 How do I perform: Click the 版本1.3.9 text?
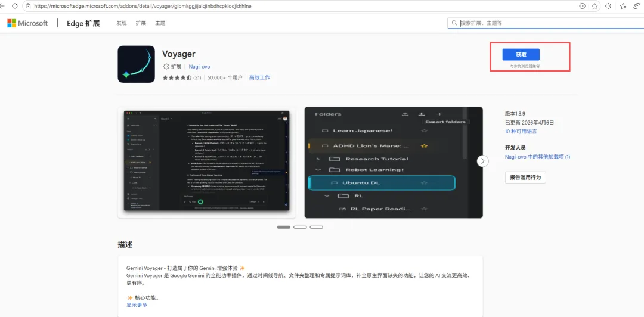point(516,114)
